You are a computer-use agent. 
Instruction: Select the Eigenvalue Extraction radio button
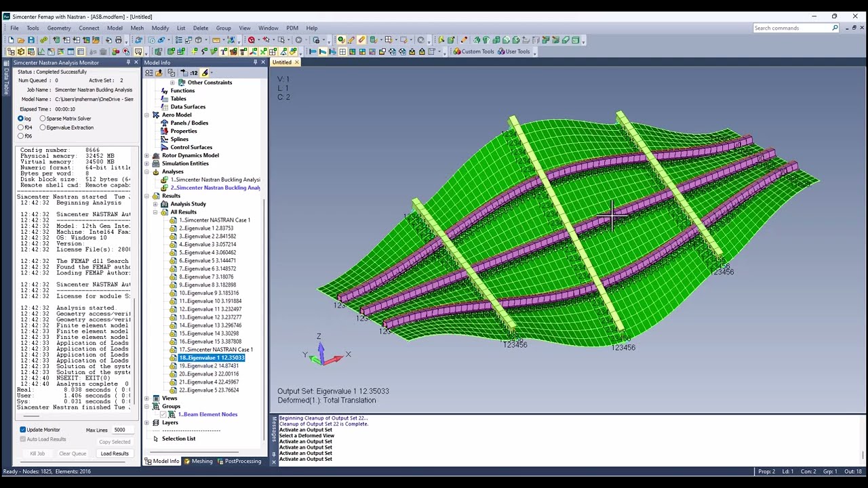(x=43, y=127)
